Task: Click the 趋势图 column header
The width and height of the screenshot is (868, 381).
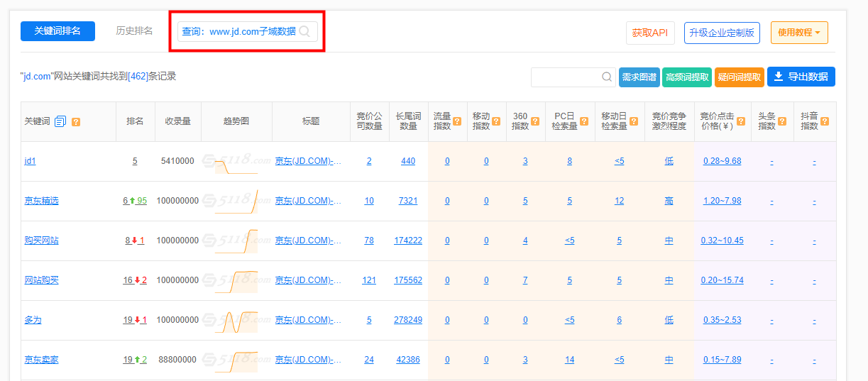Action: tap(236, 121)
